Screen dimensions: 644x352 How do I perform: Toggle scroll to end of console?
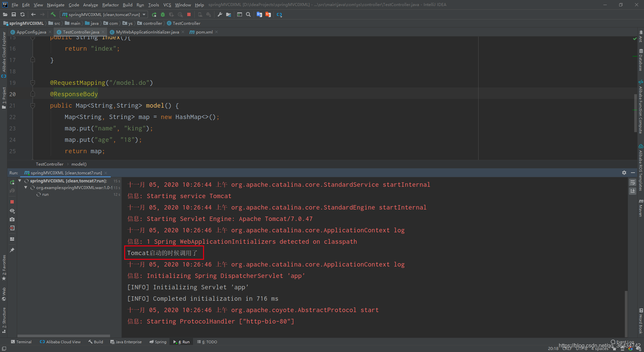(633, 191)
